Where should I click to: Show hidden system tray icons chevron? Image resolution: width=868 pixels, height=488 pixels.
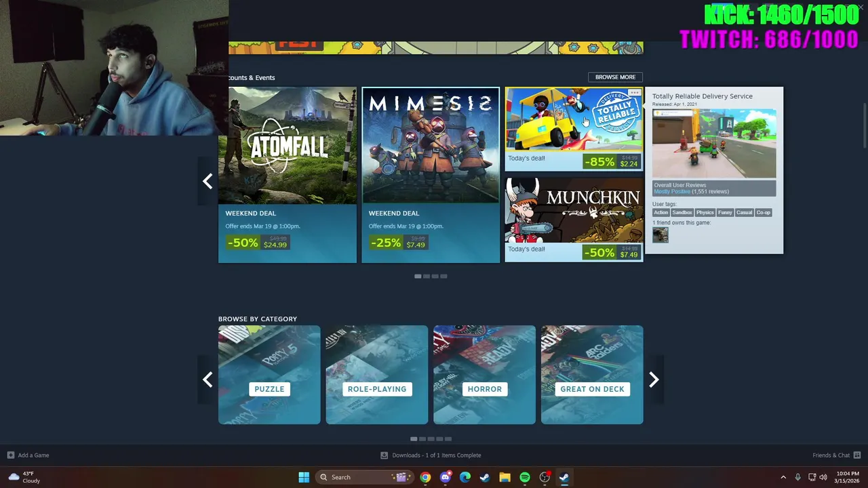point(783,477)
